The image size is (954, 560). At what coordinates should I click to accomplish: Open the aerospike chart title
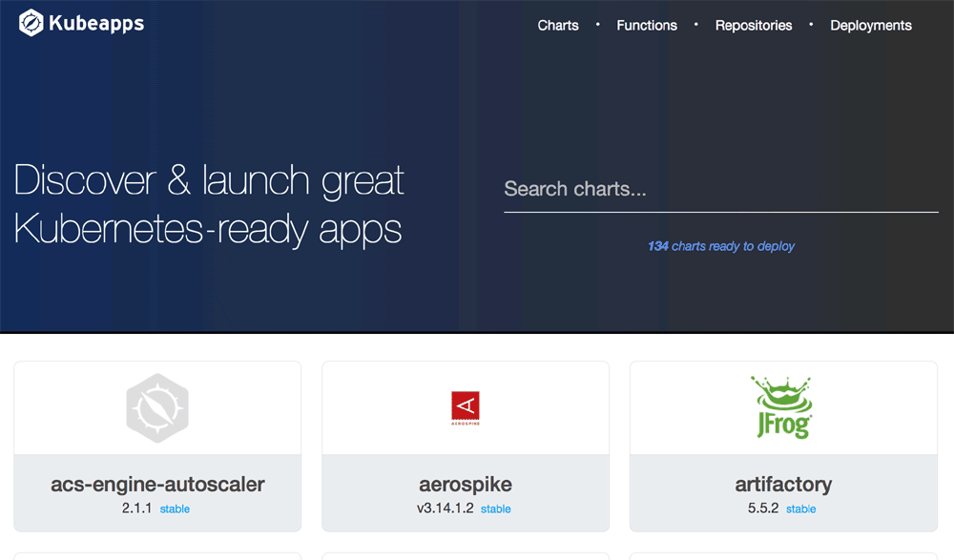(466, 485)
